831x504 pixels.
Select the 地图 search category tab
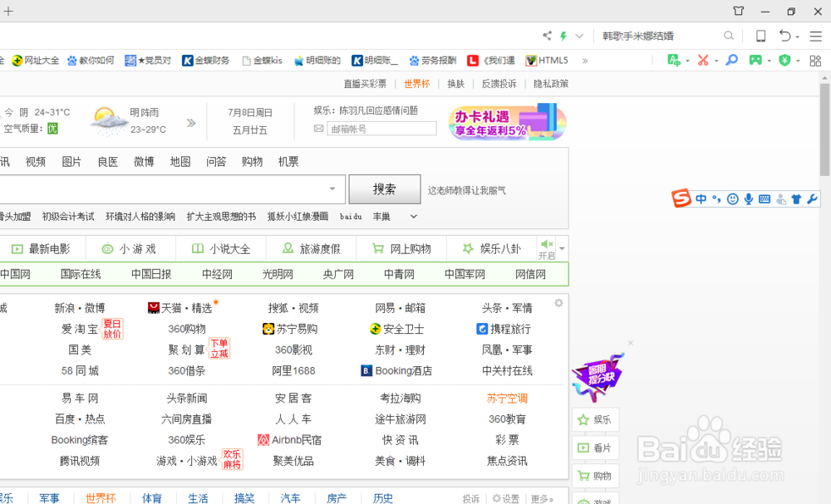point(180,162)
